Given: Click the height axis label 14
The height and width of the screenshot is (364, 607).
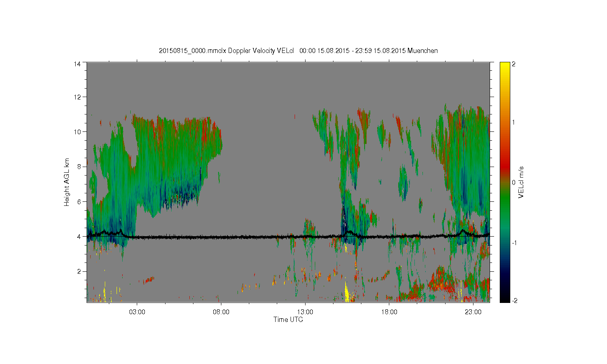Looking at the screenshot, I should 77,64.
